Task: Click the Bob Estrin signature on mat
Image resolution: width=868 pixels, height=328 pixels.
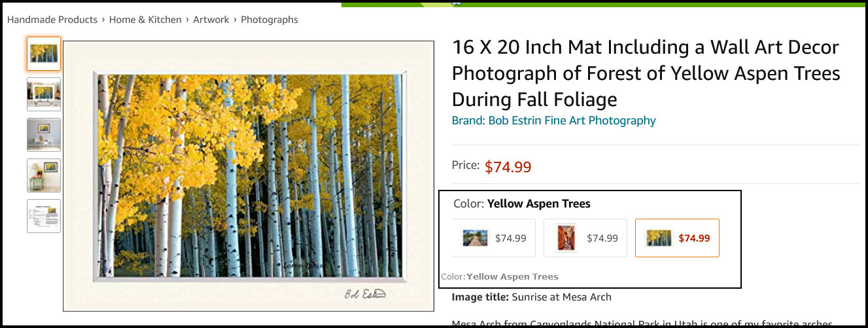Action: pyautogui.click(x=365, y=294)
